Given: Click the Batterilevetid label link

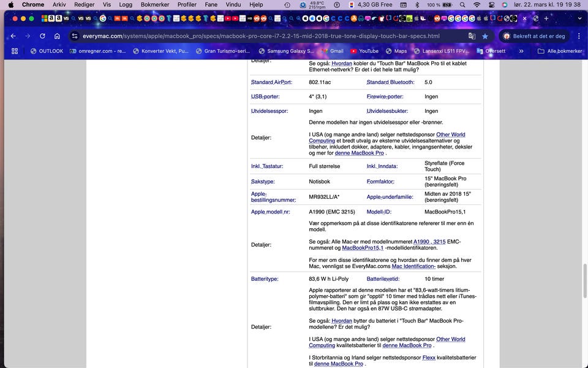Looking at the screenshot, I should click(x=383, y=279).
